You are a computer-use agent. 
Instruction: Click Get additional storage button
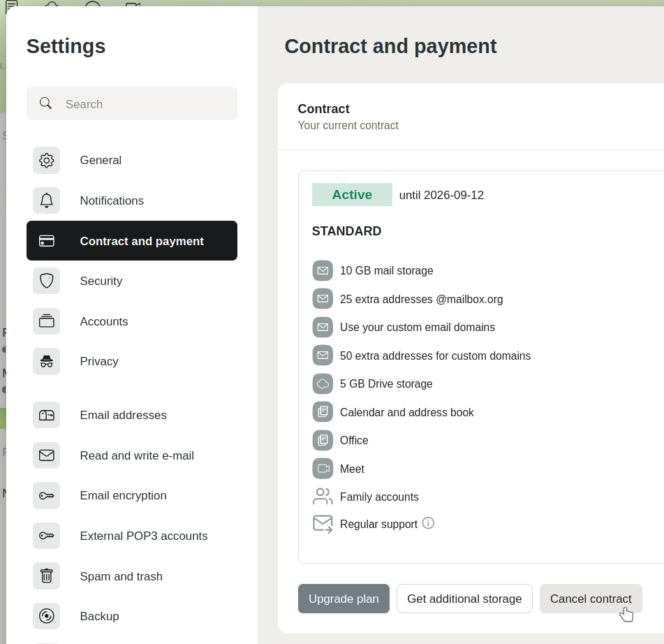pyautogui.click(x=464, y=599)
